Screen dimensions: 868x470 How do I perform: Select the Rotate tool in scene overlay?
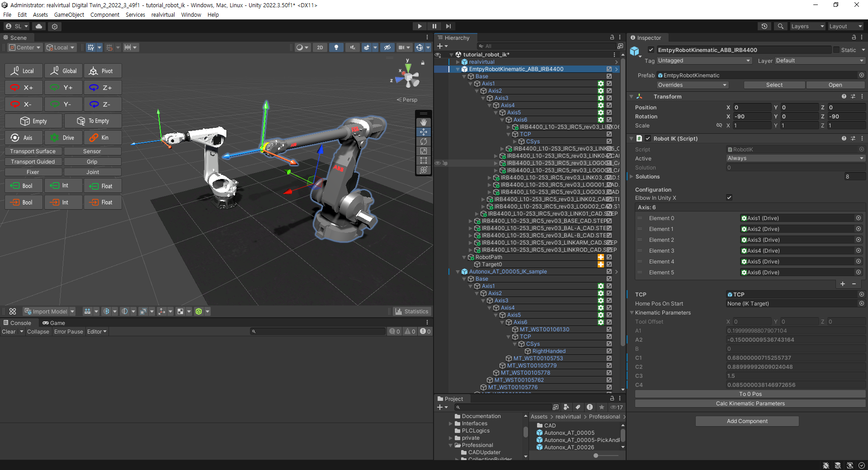pyautogui.click(x=424, y=141)
